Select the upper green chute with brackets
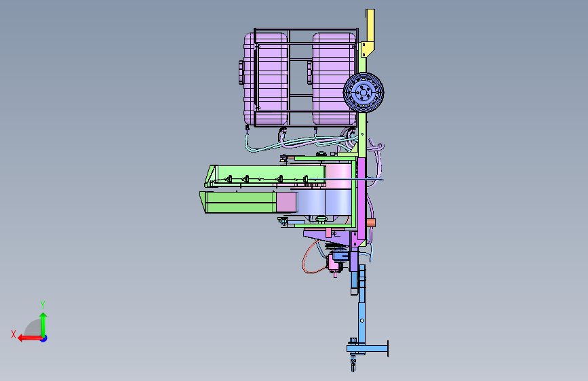 [x=264, y=176]
